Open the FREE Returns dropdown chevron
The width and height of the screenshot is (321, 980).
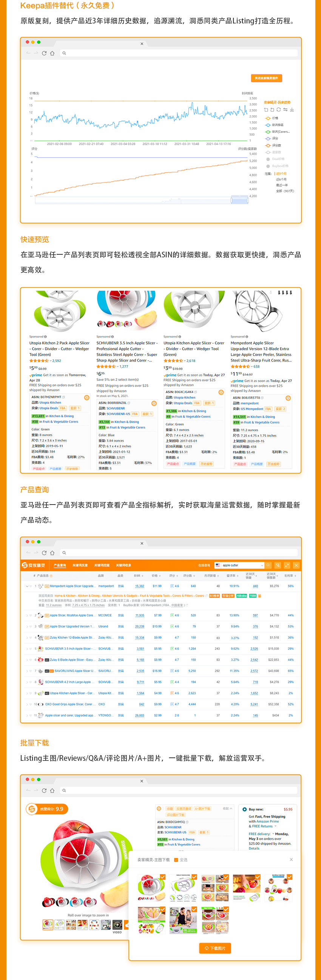click(275, 826)
